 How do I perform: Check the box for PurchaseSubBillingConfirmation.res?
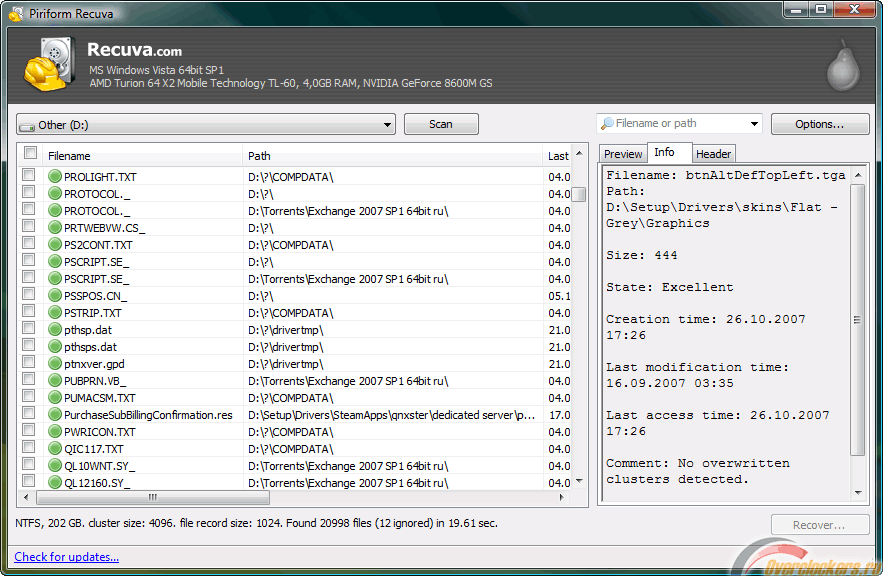[28, 413]
